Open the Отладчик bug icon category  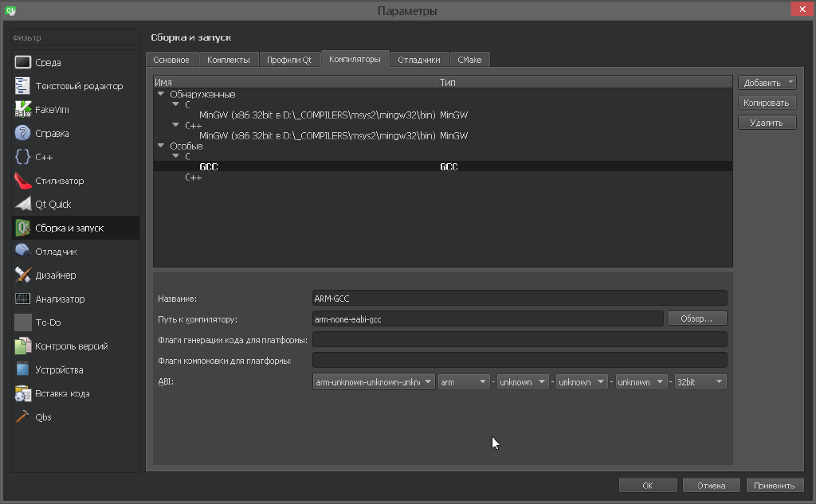[22, 252]
